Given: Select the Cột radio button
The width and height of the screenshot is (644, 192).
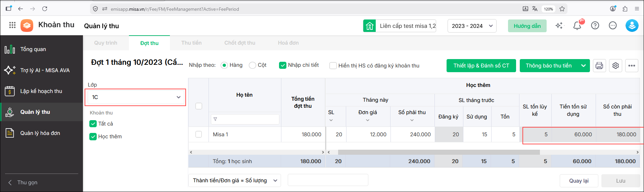Looking at the screenshot, I should pyautogui.click(x=252, y=65).
